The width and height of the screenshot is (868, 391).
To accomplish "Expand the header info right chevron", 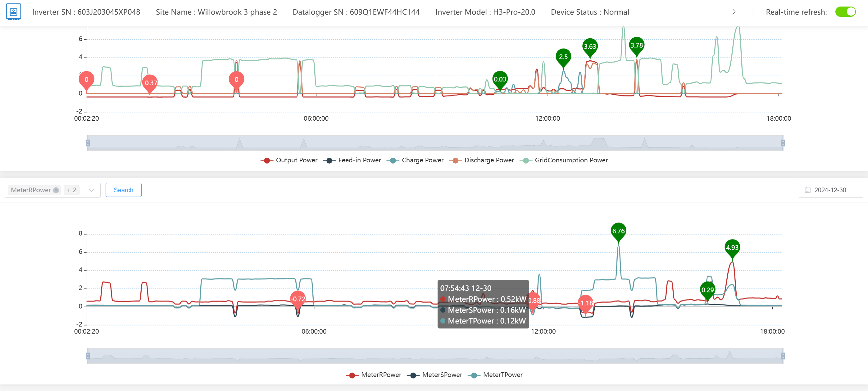I will pyautogui.click(x=734, y=12).
